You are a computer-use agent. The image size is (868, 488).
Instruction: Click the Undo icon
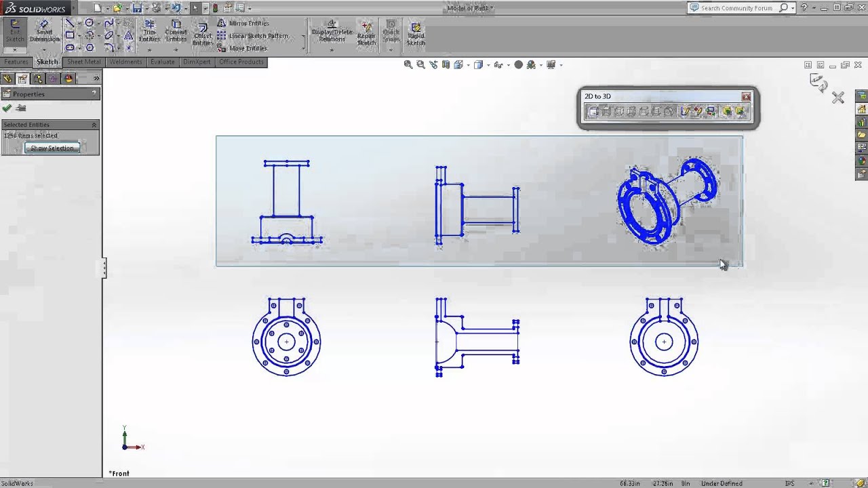[176, 8]
